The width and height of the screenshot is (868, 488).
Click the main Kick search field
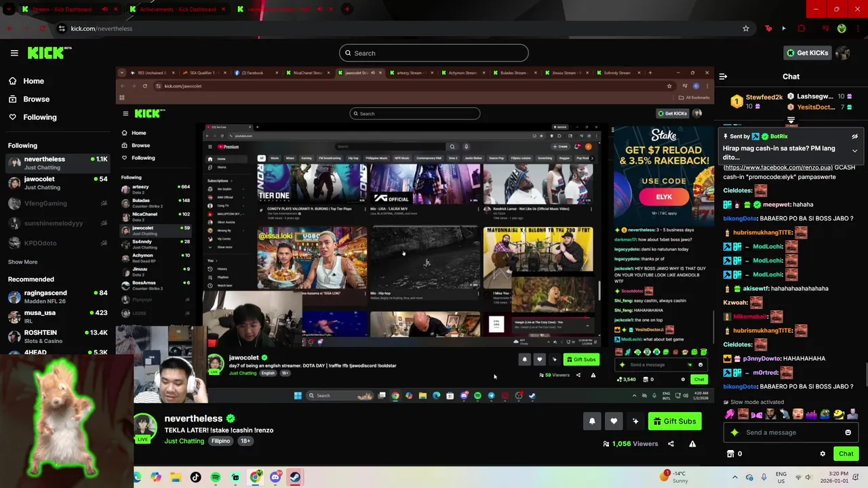434,53
